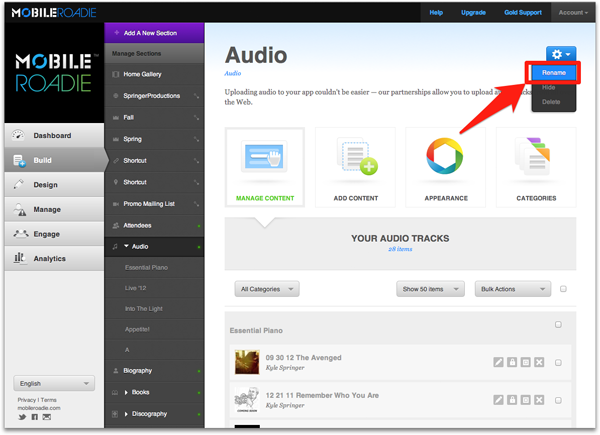Edit track 09 30 12 The Avenged

click(x=499, y=363)
